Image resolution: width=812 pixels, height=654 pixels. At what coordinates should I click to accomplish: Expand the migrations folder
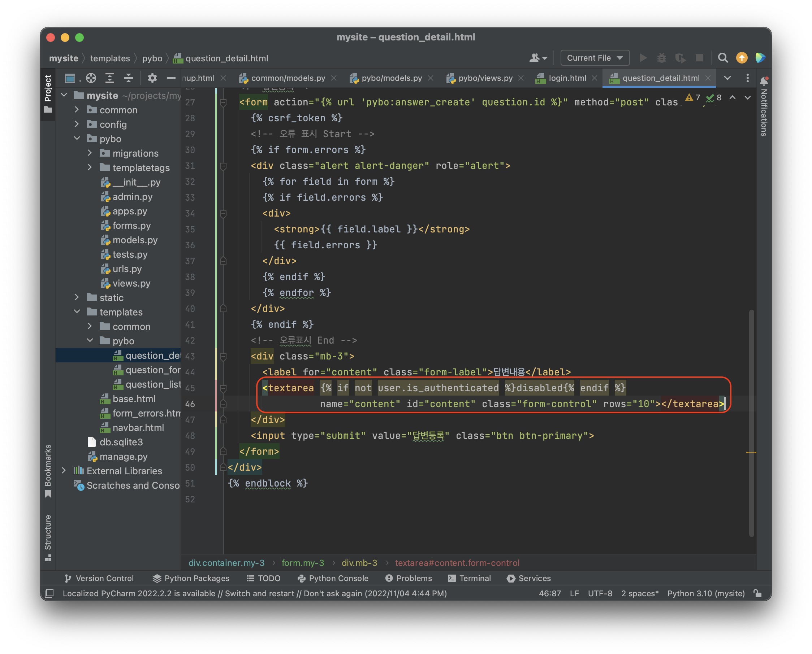coord(90,153)
